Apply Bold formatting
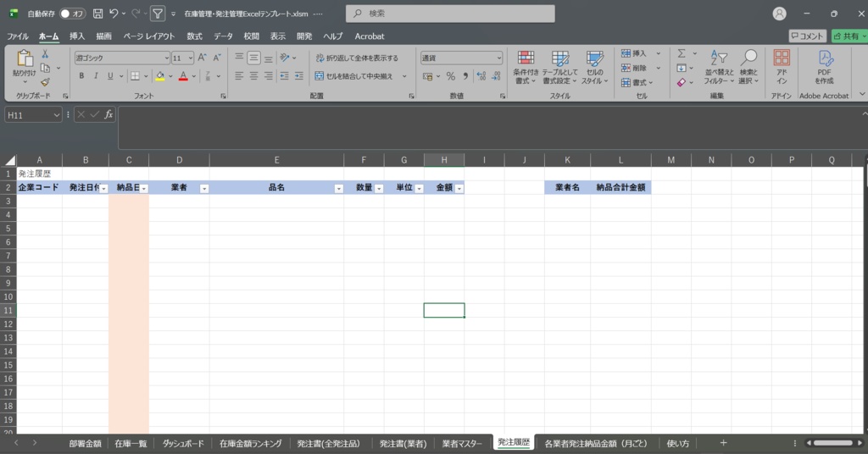Screen dimensions: 868x454 [81, 76]
